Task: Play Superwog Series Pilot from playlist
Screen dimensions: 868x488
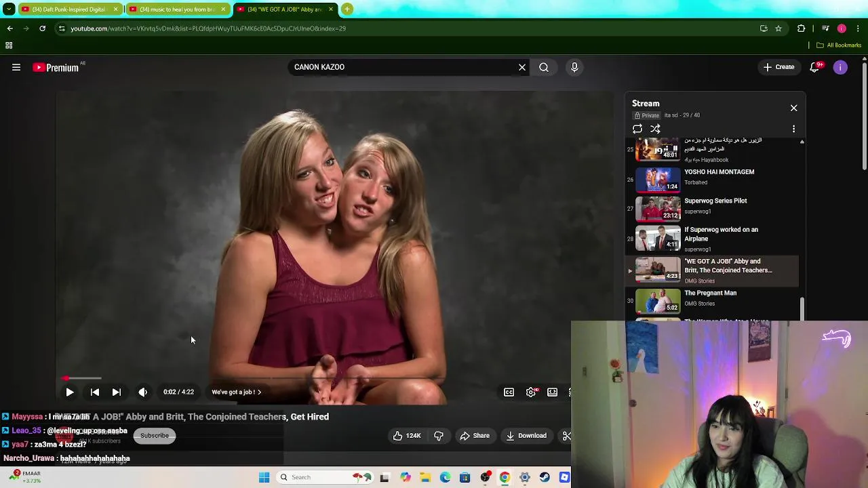Action: [x=712, y=208]
